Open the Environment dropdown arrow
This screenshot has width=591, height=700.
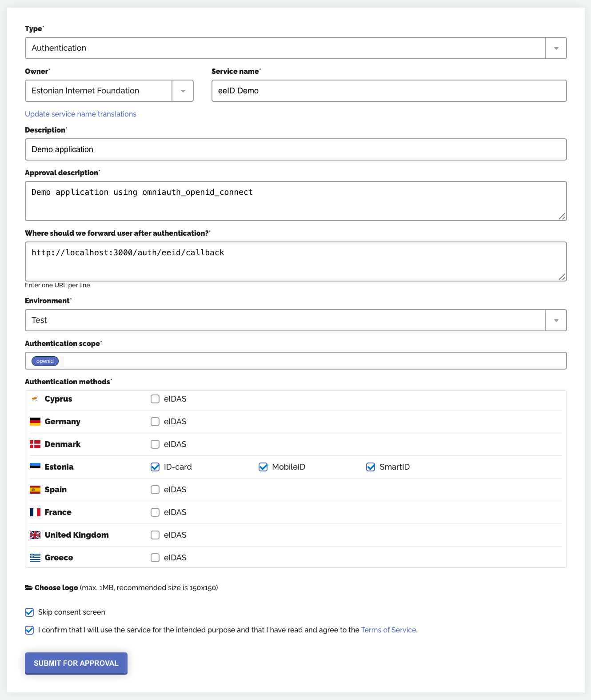point(556,320)
